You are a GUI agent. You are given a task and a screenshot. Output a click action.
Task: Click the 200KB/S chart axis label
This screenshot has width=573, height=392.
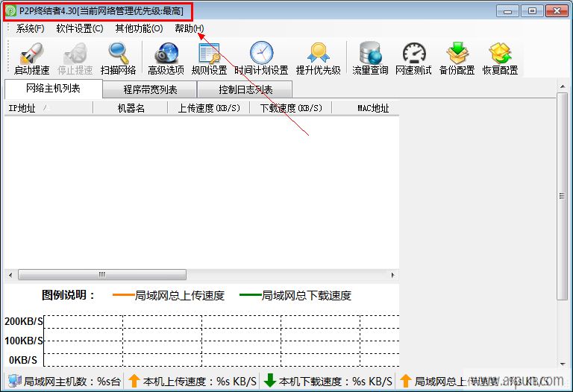[x=23, y=321]
